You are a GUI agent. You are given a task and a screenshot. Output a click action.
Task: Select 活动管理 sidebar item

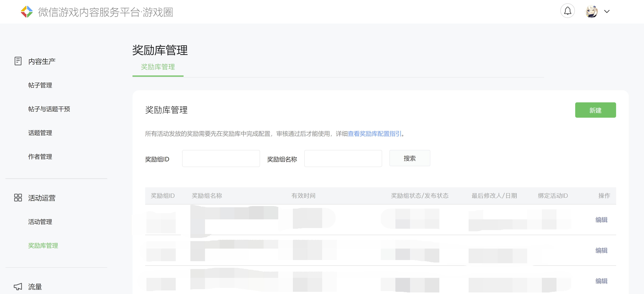coord(40,222)
